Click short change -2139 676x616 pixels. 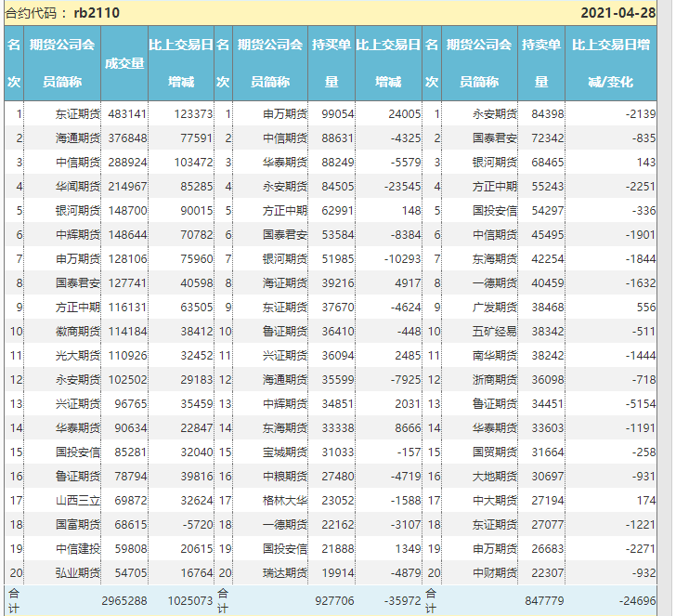(640, 114)
